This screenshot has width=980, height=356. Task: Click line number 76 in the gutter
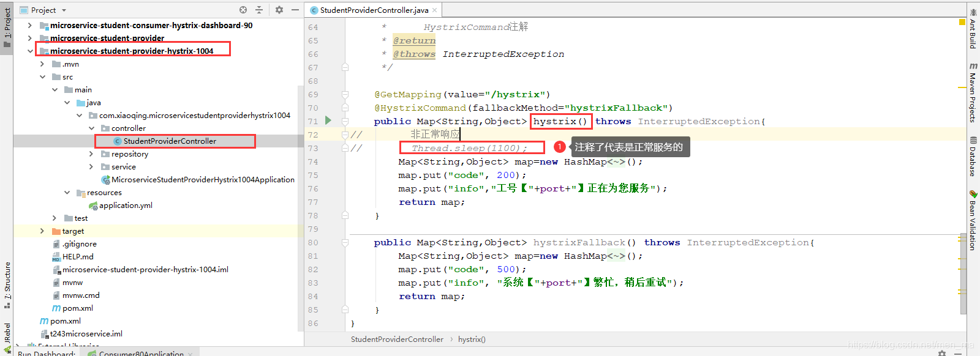click(x=313, y=188)
